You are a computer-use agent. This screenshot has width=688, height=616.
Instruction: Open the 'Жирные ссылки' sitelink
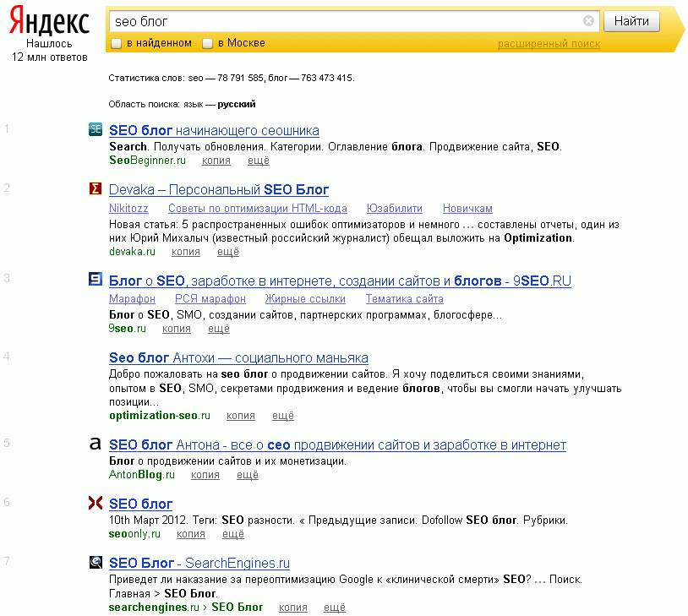point(305,299)
